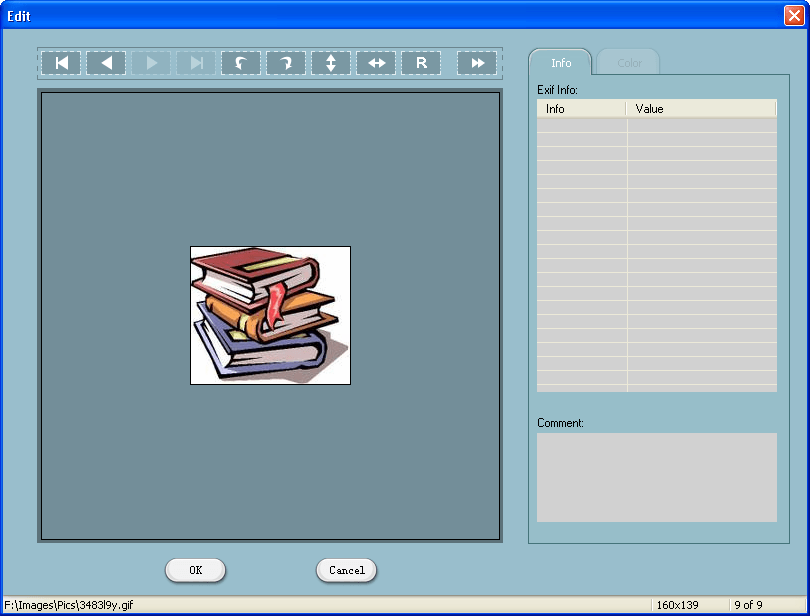
Task: Flip the image vertically
Action: click(331, 62)
